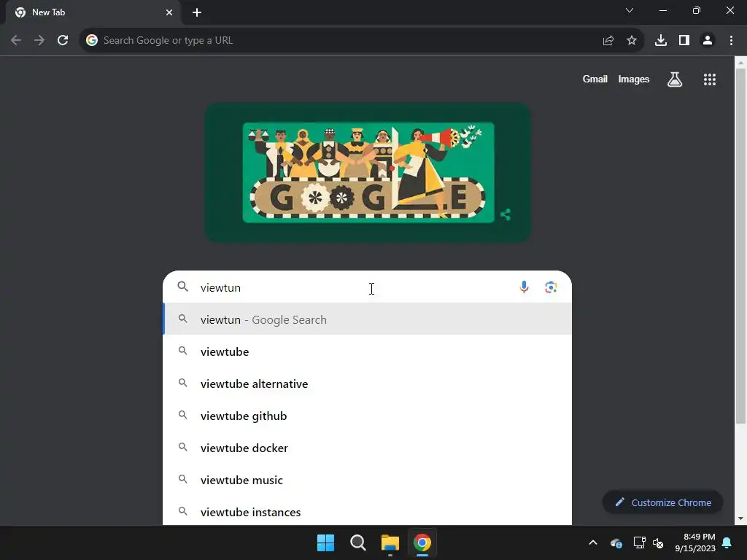The image size is (747, 560).
Task: Select 'viewtube github' suggestion
Action: click(368, 416)
